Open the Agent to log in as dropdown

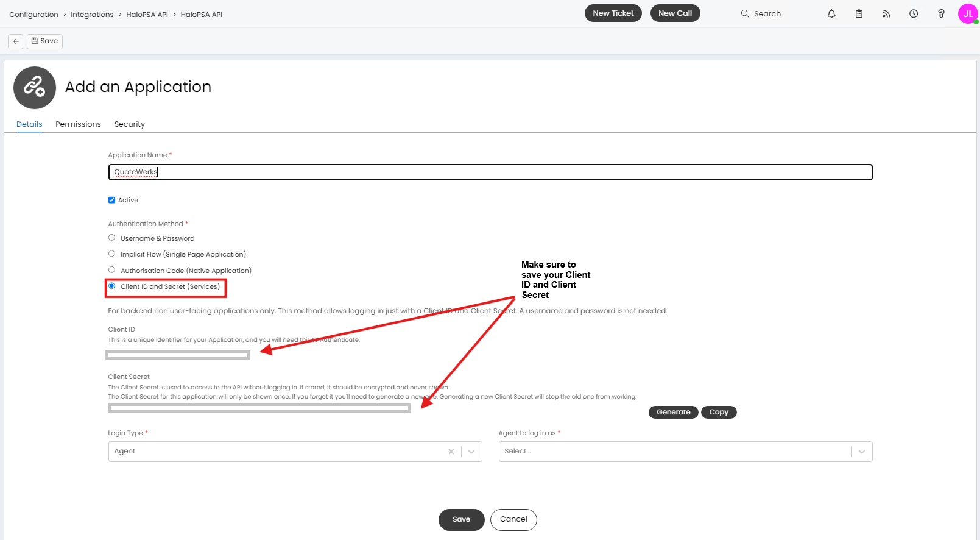(x=685, y=452)
